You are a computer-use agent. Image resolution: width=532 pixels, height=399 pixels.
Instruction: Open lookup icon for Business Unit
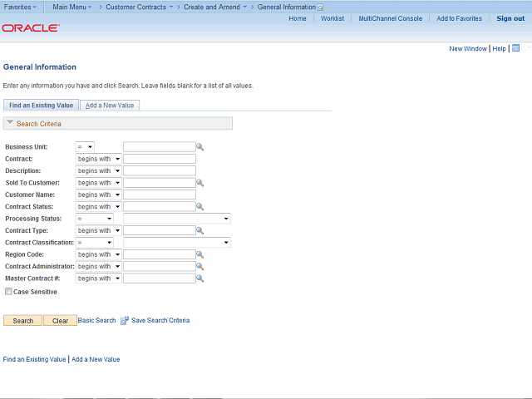tap(200, 147)
